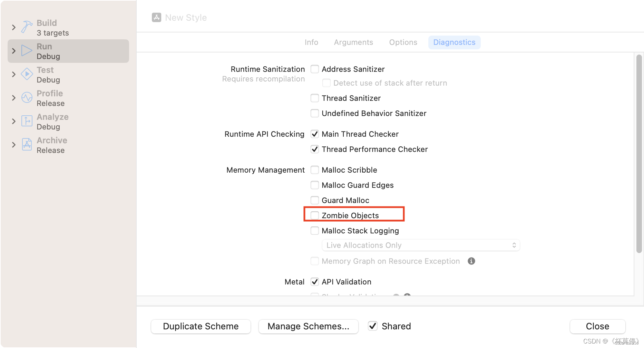Click the Archive icon in sidebar
Screen dimensions: 644x348
[x=27, y=144]
